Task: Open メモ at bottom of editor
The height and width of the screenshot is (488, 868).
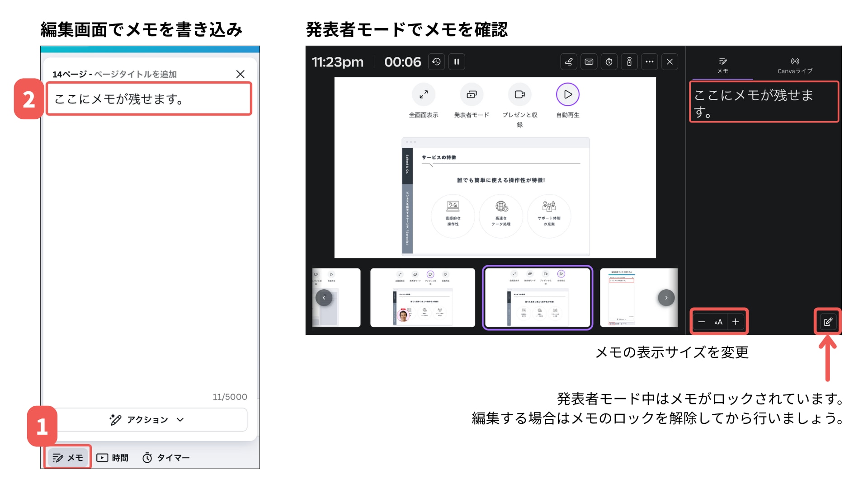Action: click(68, 458)
